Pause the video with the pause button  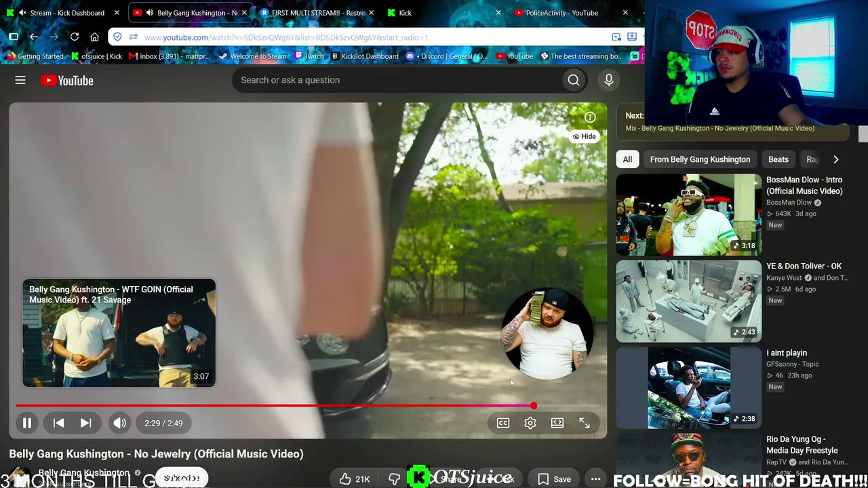coord(27,423)
